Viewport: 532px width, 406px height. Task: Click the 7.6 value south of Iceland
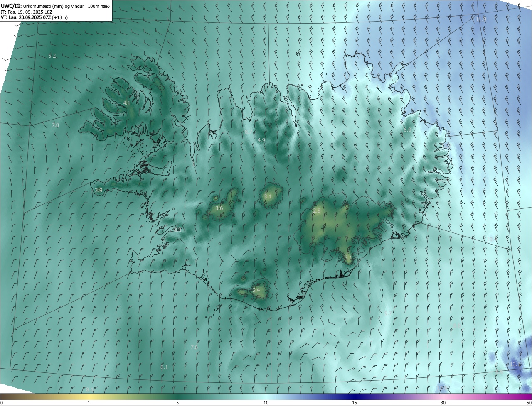[194, 347]
